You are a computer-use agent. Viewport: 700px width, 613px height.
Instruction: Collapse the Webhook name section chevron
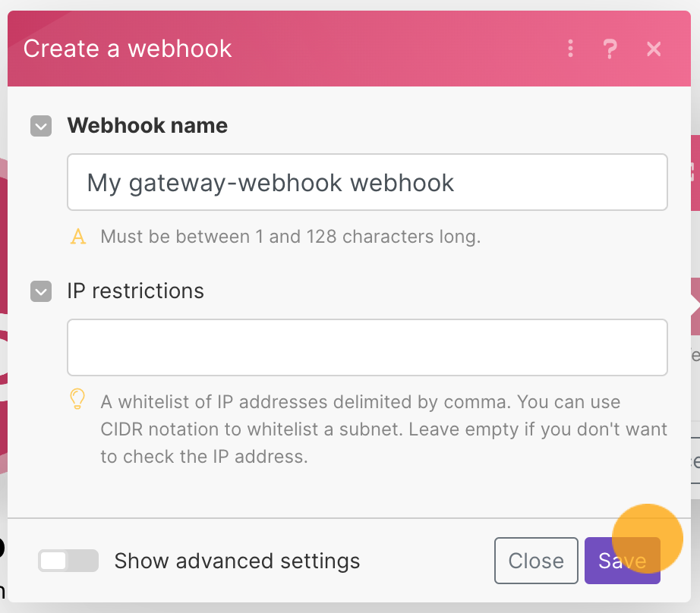[41, 126]
